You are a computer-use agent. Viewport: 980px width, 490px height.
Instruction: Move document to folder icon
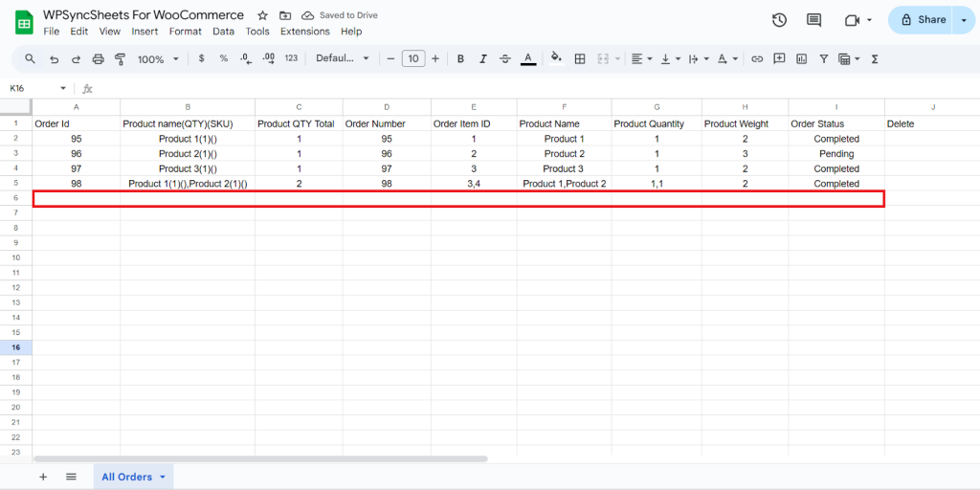click(285, 15)
